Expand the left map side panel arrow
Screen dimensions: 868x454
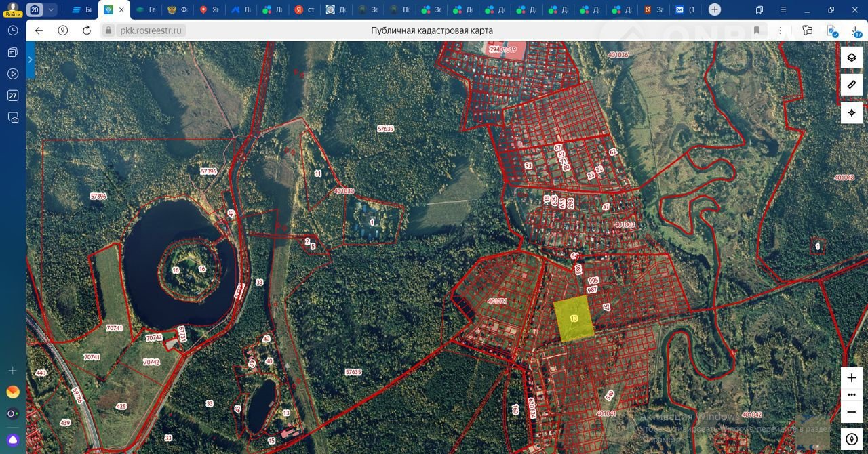[x=31, y=60]
